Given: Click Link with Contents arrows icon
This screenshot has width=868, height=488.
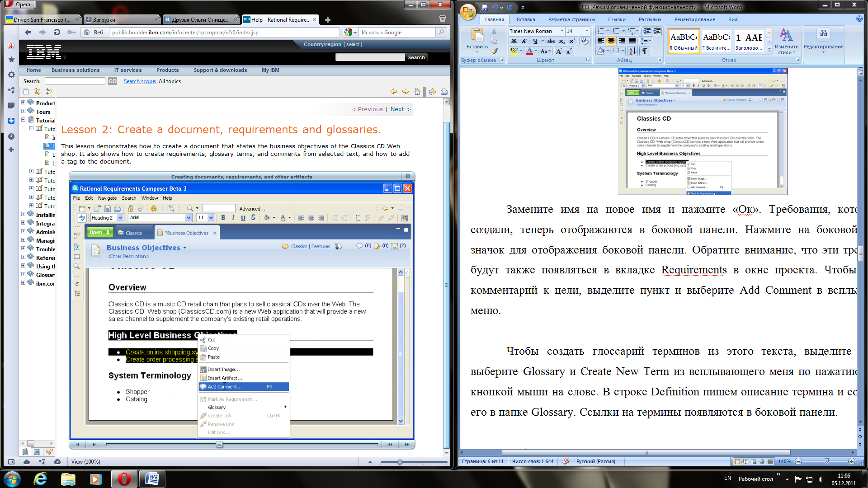Looking at the screenshot, I should [x=37, y=92].
